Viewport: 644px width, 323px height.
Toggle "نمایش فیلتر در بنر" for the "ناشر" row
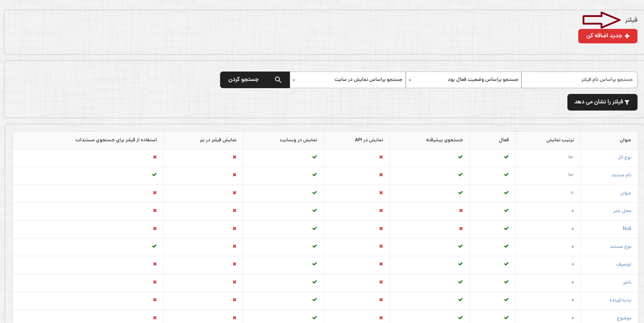235,282
